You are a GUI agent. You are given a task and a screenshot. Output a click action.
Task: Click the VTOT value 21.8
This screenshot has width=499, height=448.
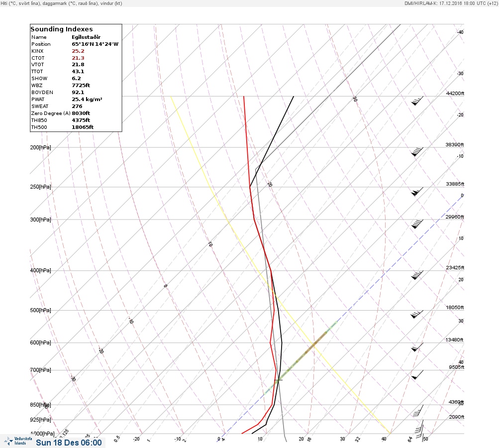78,65
